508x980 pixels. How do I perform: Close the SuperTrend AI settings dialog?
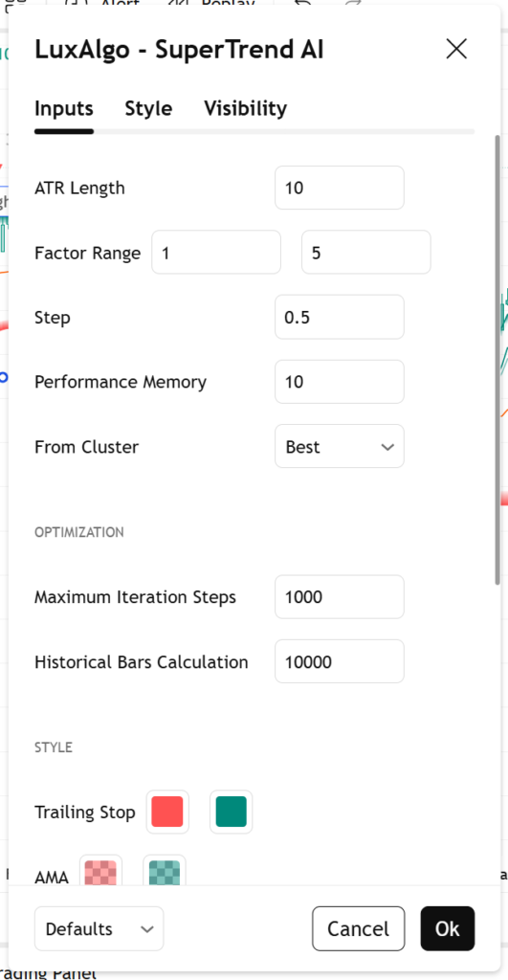pos(456,49)
